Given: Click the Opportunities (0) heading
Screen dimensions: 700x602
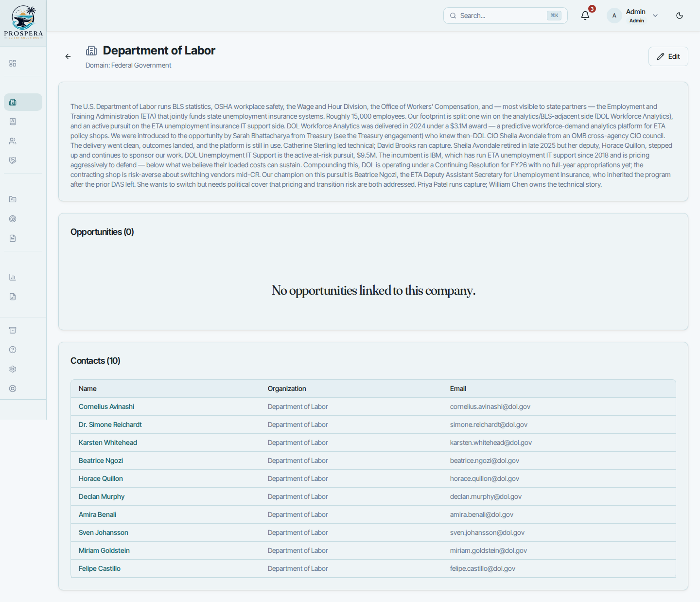Looking at the screenshot, I should tap(102, 232).
